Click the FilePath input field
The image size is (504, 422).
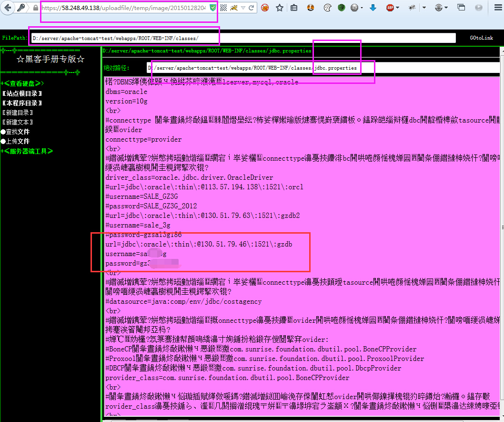click(x=243, y=38)
